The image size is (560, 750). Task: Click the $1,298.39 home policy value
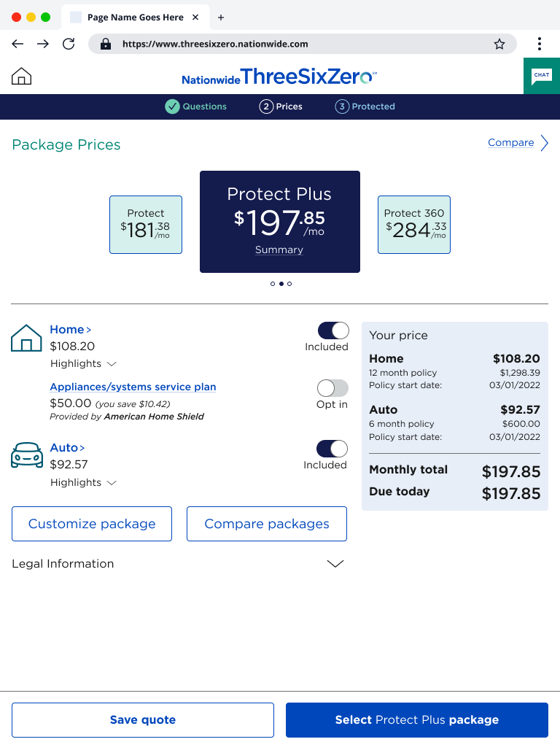pyautogui.click(x=520, y=373)
